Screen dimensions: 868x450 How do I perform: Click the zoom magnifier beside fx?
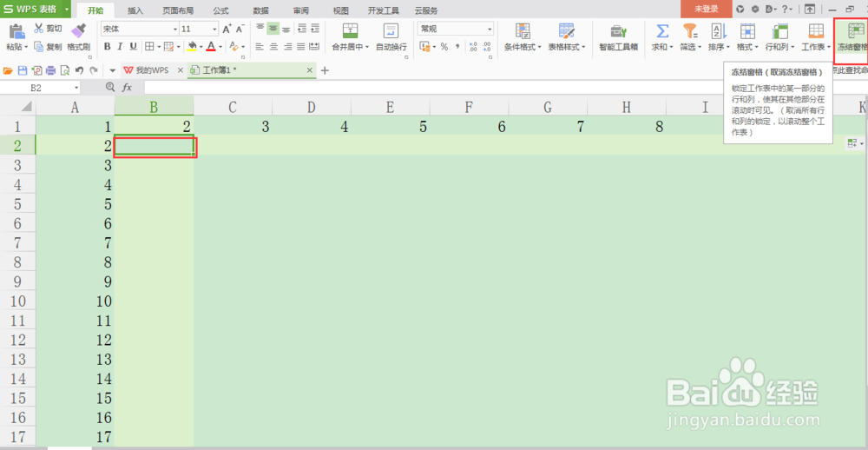pyautogui.click(x=109, y=87)
